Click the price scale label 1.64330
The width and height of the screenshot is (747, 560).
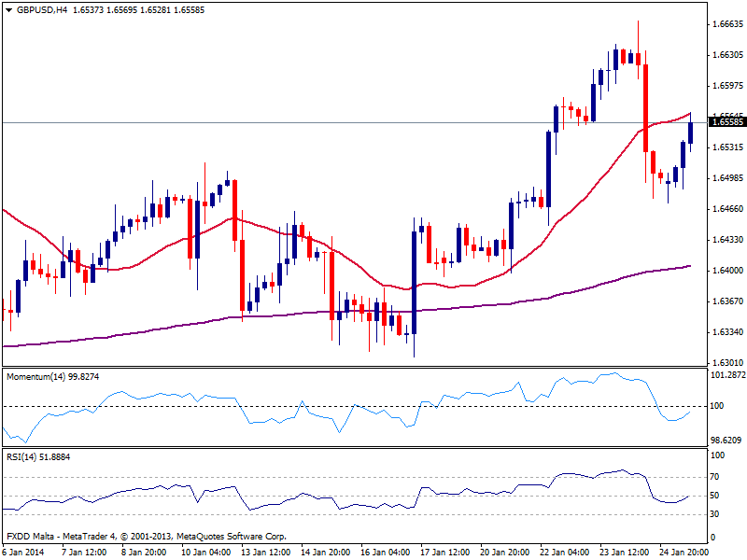727,240
